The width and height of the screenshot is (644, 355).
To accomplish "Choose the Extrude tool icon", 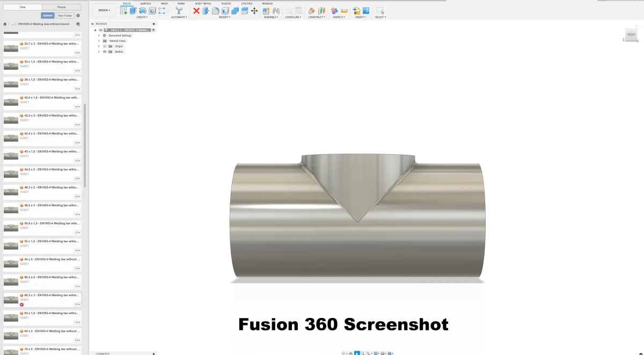I will 133,11.
